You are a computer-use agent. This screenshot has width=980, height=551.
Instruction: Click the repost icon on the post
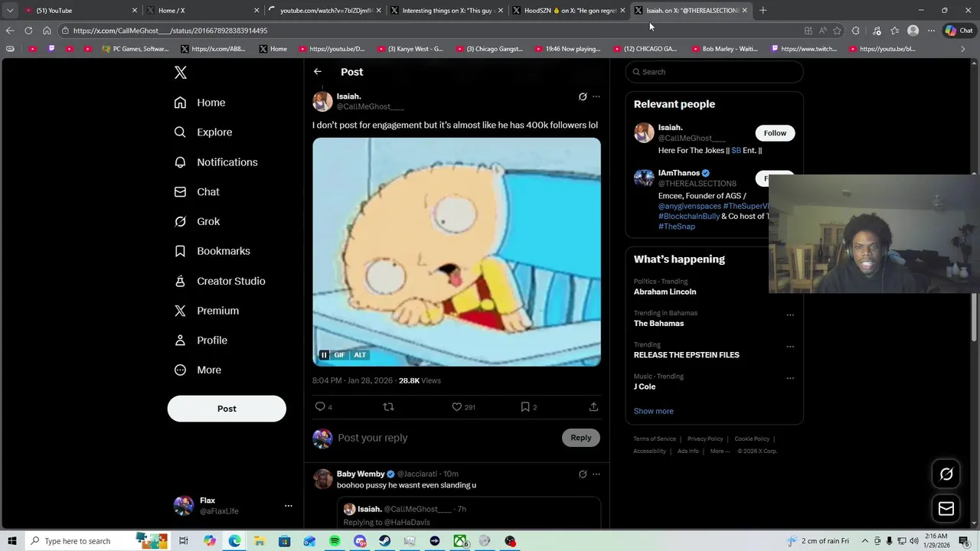[388, 407]
